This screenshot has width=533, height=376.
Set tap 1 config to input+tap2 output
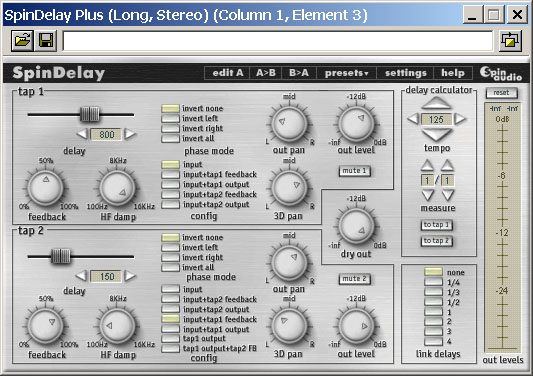tap(170, 205)
